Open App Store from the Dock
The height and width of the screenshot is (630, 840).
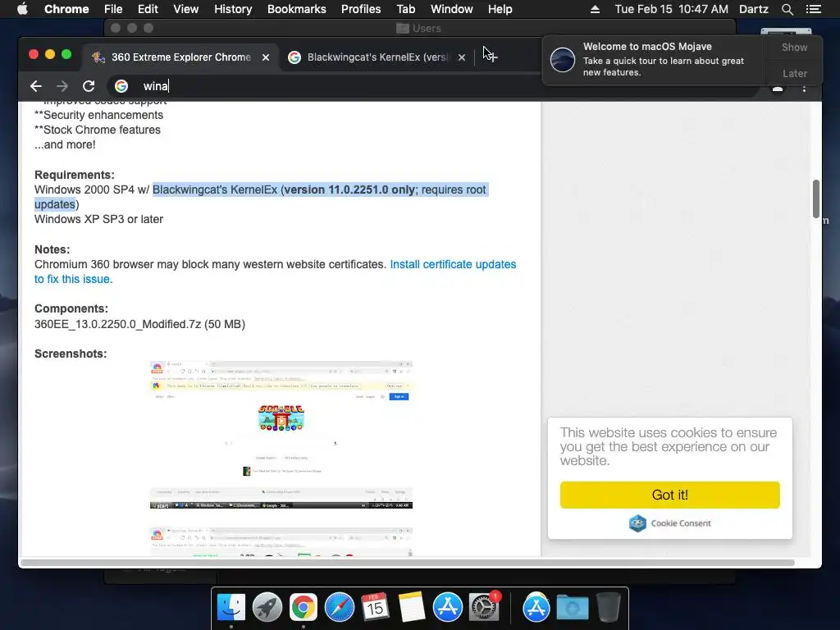[x=448, y=608]
